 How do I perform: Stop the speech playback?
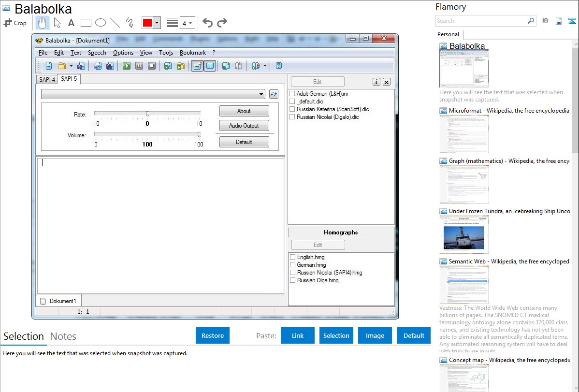(x=152, y=66)
